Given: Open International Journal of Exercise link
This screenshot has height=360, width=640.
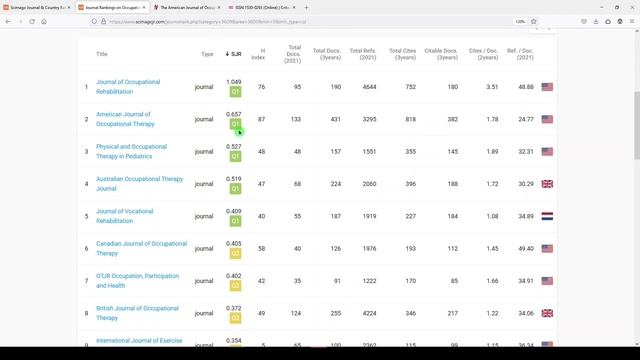Looking at the screenshot, I should [139, 340].
